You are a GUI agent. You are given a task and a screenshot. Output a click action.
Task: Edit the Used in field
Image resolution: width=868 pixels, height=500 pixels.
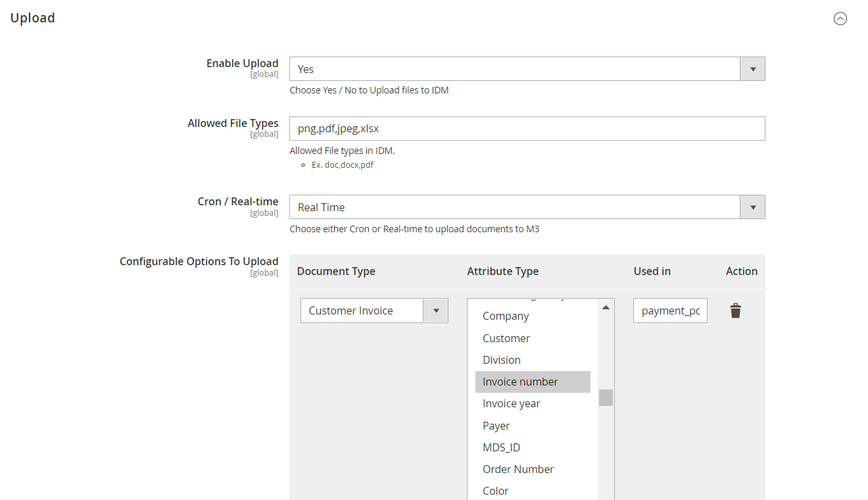click(670, 311)
